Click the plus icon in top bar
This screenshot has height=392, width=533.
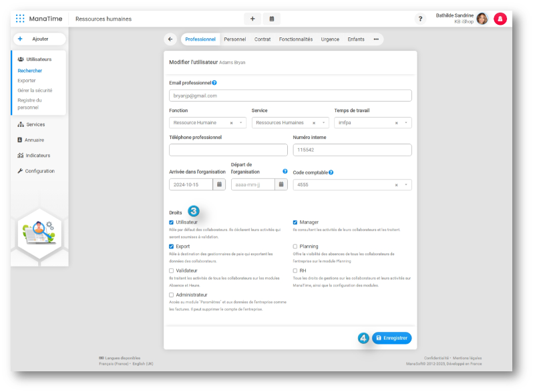(x=252, y=19)
